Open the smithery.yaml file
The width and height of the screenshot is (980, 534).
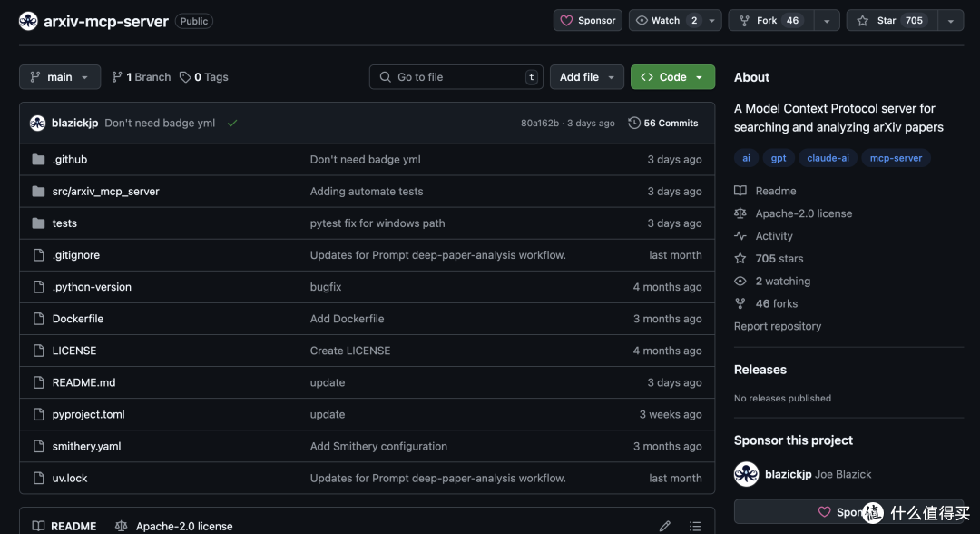(86, 447)
